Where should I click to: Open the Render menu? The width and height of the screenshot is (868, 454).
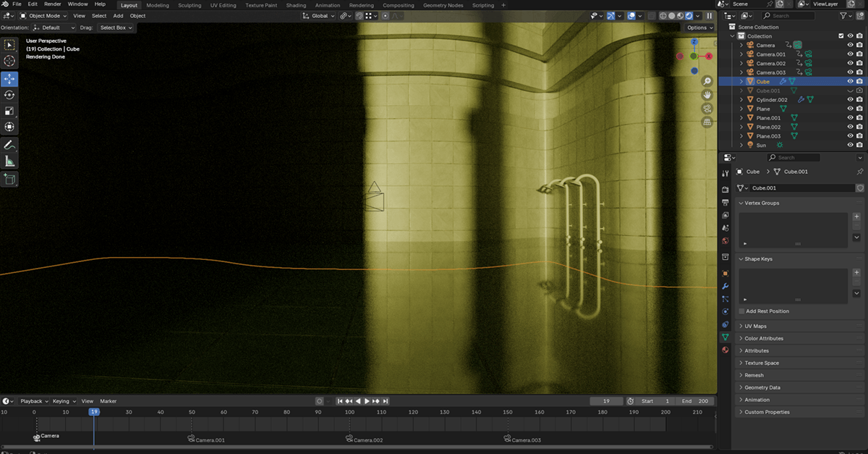(53, 4)
